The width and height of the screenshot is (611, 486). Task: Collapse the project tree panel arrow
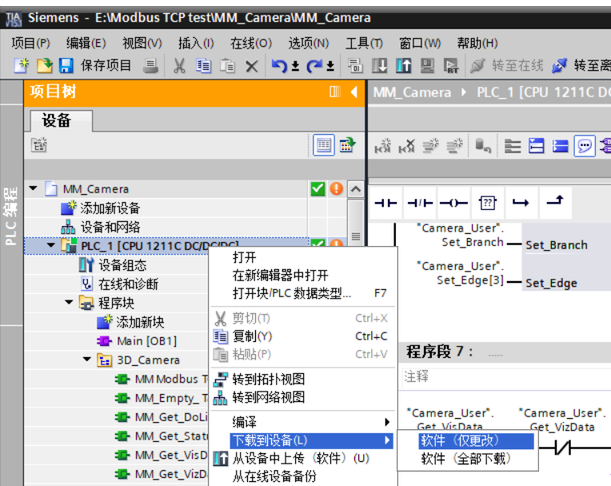(x=354, y=92)
